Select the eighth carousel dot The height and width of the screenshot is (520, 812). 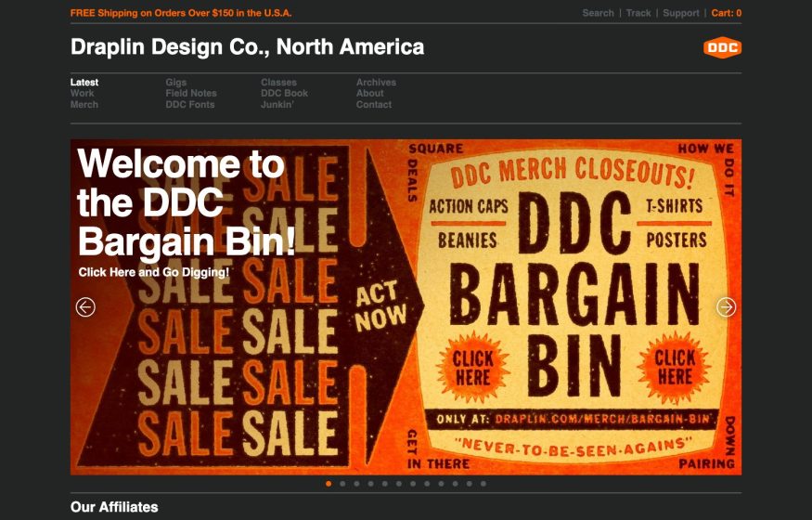coord(427,484)
